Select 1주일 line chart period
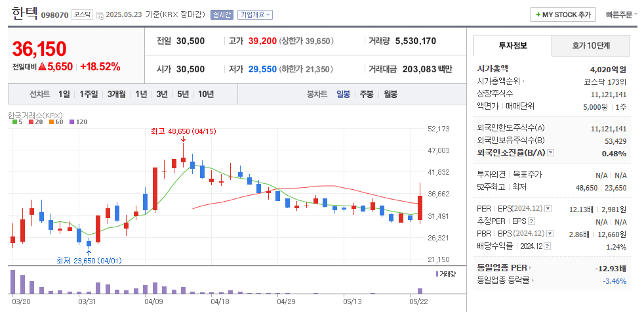 click(x=89, y=95)
